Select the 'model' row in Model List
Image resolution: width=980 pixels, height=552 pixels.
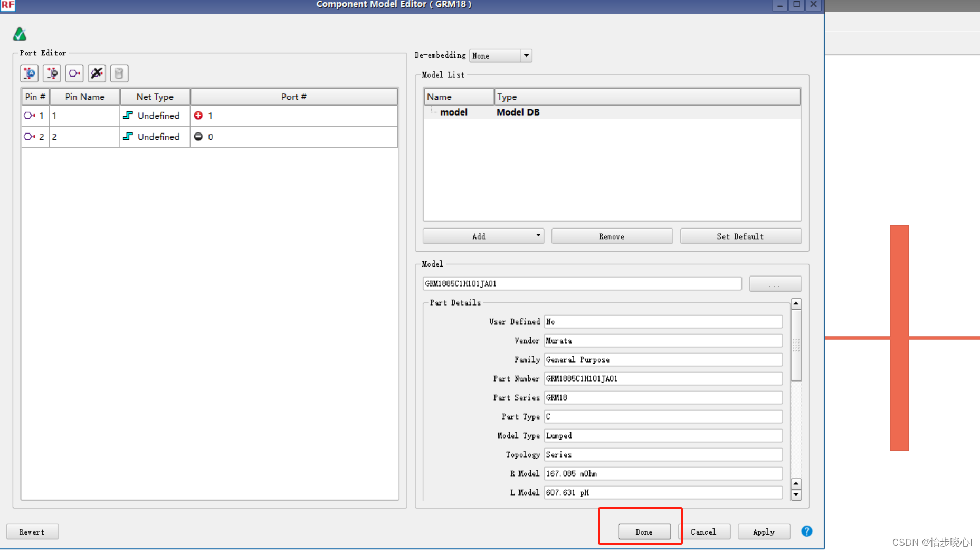612,112
